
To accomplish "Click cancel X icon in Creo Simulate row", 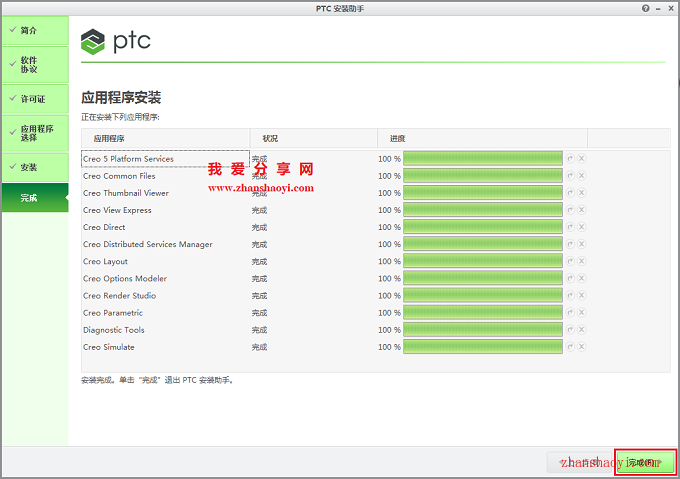I will (x=582, y=347).
